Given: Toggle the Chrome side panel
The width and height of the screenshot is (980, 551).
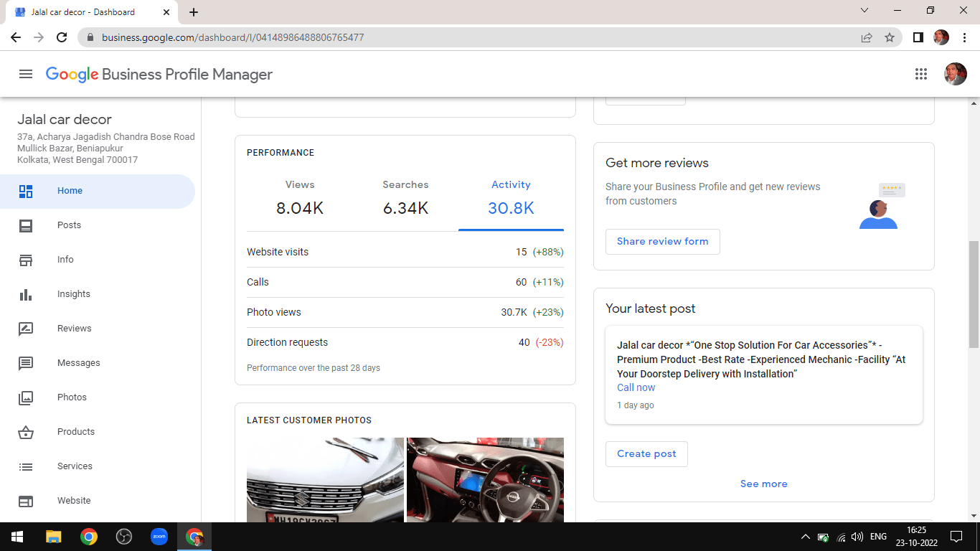Looking at the screenshot, I should point(918,37).
